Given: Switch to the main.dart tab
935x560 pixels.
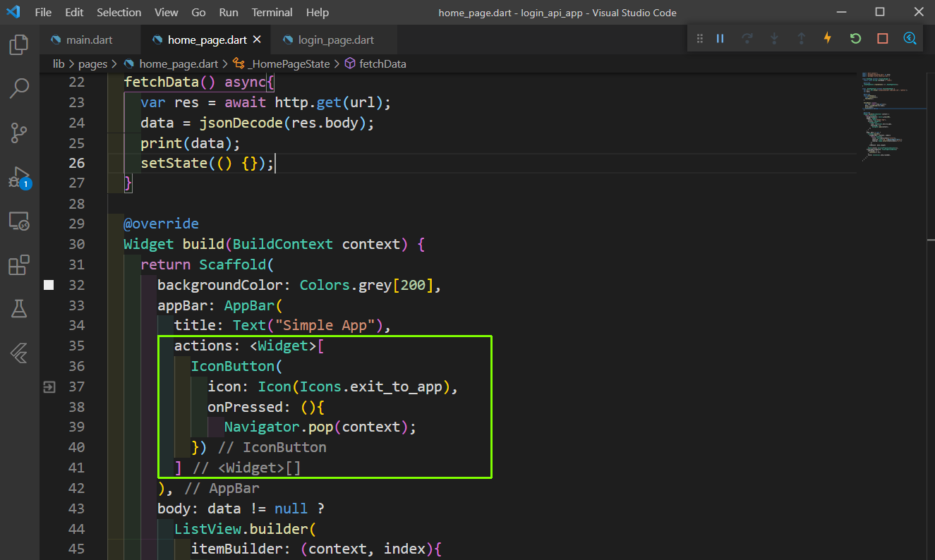Looking at the screenshot, I should pyautogui.click(x=89, y=40).
